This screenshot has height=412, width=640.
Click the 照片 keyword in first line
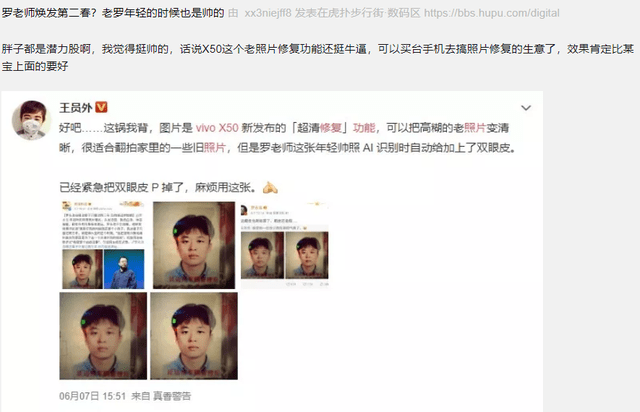click(475, 128)
